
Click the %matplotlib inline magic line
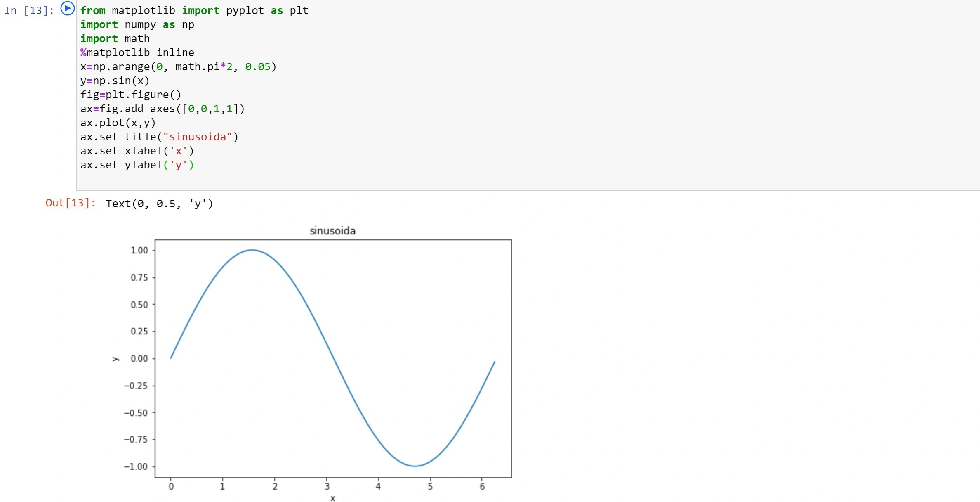[137, 52]
